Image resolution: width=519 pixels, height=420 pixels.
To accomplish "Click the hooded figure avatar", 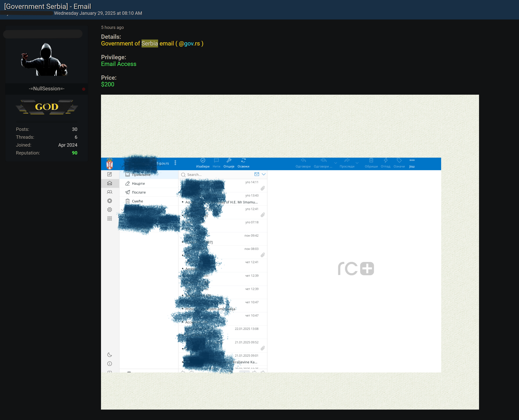I will point(44,59).
